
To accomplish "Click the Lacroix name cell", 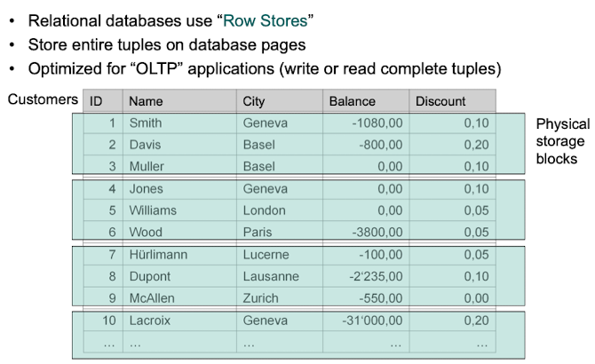I will point(150,320).
